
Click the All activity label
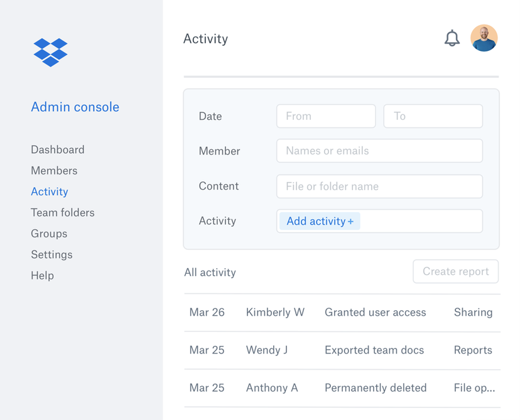pos(210,272)
